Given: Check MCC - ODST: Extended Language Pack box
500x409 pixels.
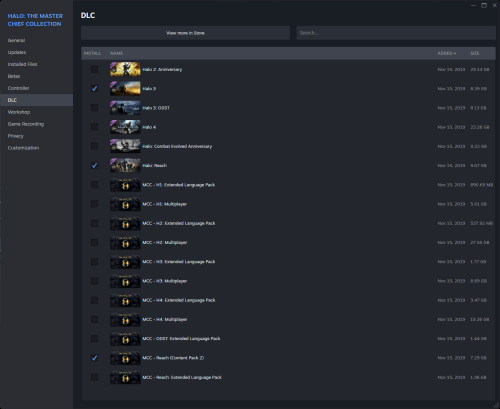Looking at the screenshot, I should 94,339.
